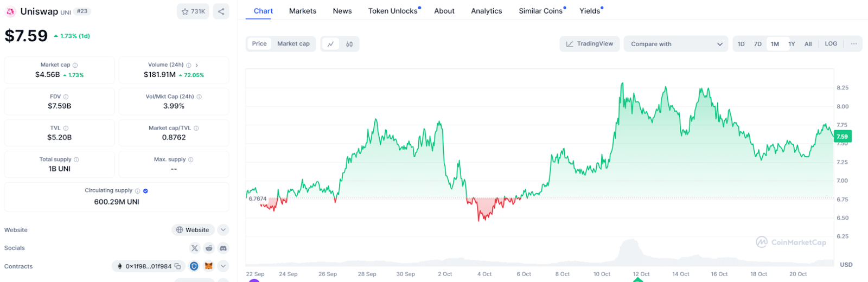
Task: Click Circulating supply info icon
Action: (x=137, y=191)
